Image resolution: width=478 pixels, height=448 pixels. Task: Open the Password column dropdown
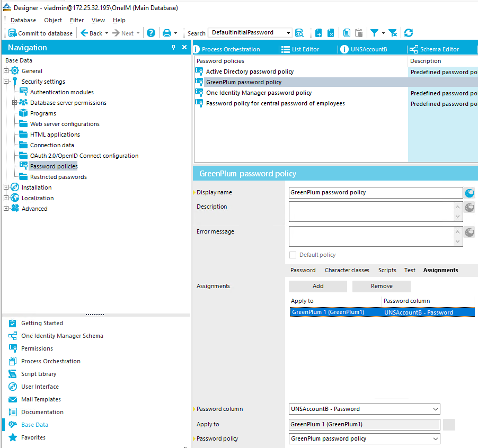(x=436, y=409)
